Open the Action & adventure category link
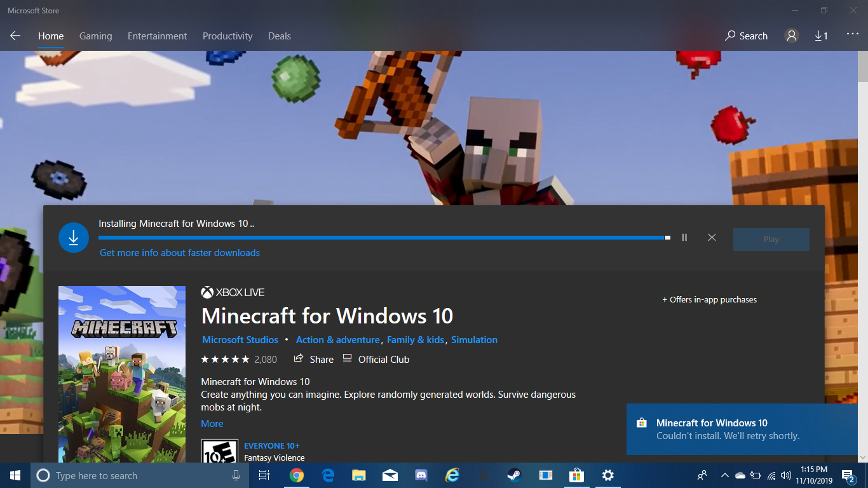This screenshot has height=488, width=868. tap(338, 340)
